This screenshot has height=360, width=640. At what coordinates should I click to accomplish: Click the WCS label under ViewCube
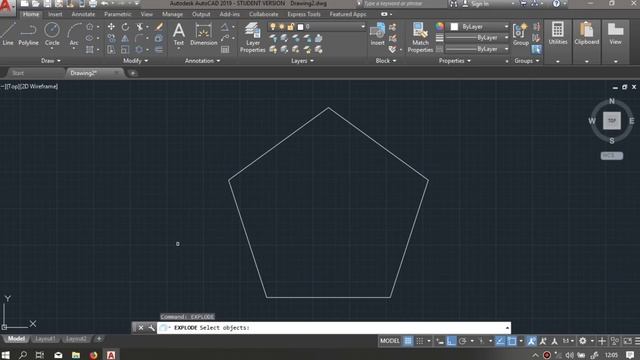pos(611,156)
